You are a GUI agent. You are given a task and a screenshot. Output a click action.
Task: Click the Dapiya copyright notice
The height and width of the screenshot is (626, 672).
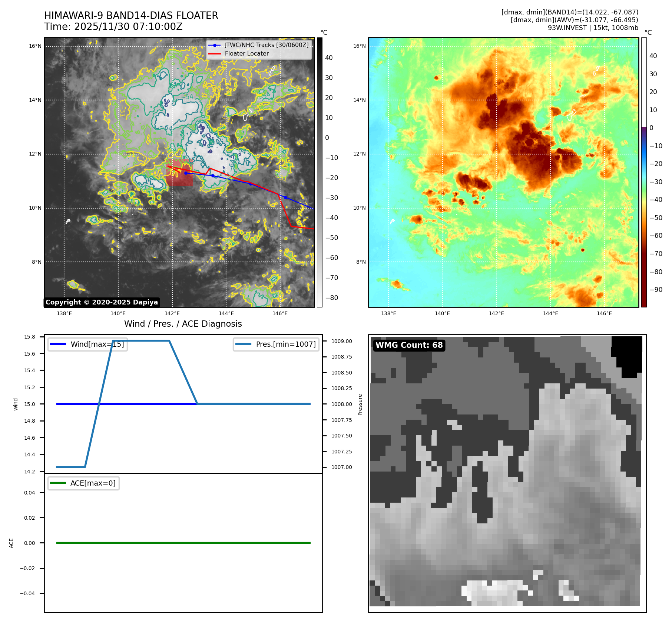(x=102, y=302)
